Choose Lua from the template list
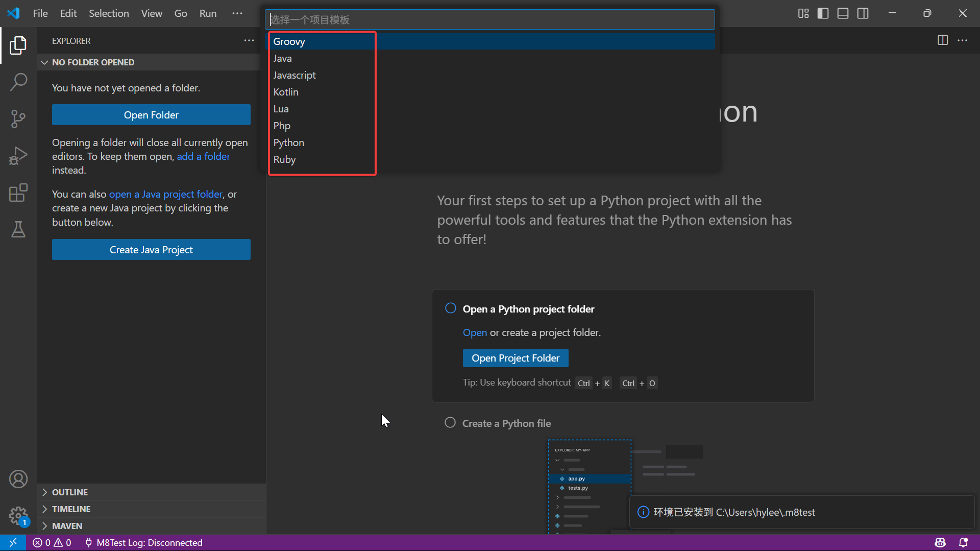 [x=491, y=109]
